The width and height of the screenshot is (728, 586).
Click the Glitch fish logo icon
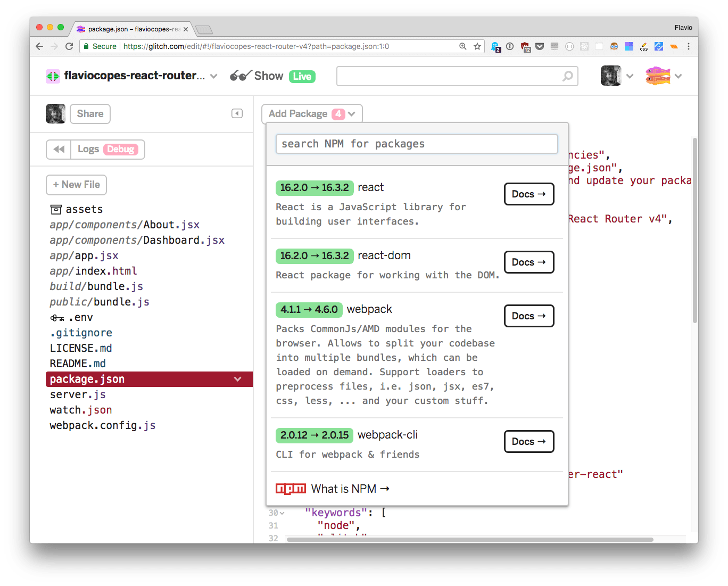click(53, 76)
